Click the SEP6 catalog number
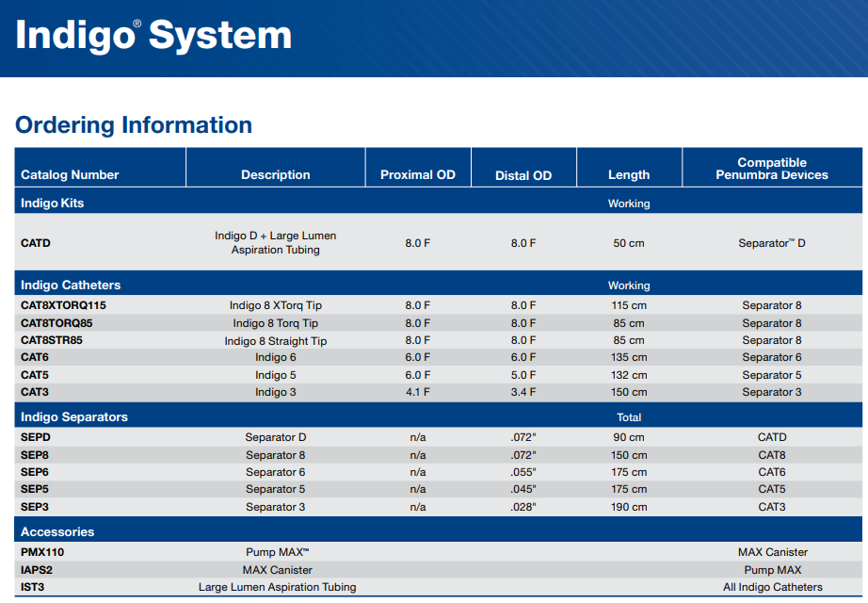This screenshot has height=603, width=868. click(x=35, y=472)
